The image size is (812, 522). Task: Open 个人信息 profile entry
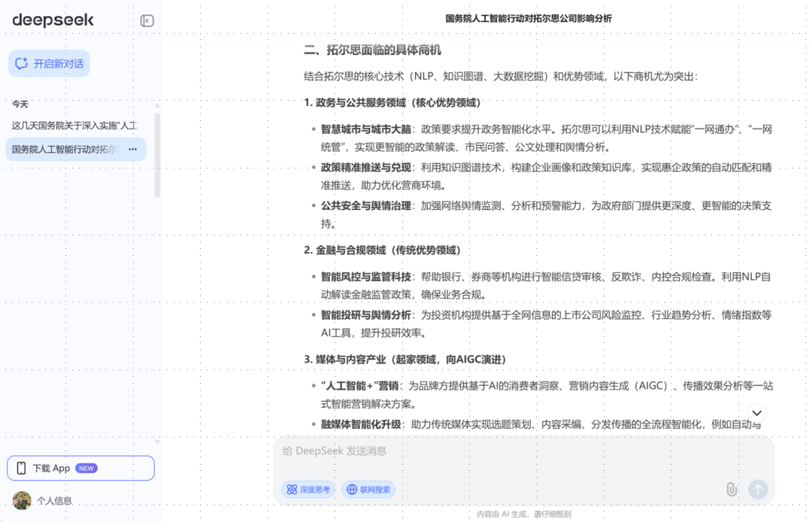[54, 501]
